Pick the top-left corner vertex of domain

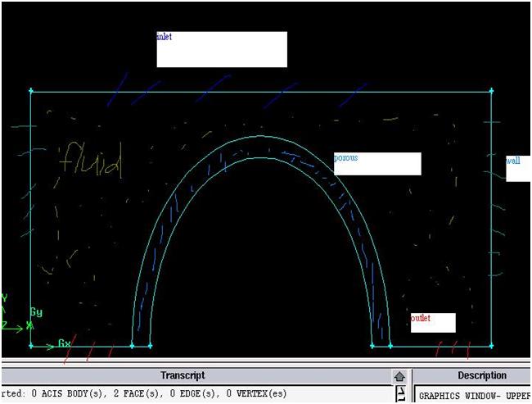[31, 91]
